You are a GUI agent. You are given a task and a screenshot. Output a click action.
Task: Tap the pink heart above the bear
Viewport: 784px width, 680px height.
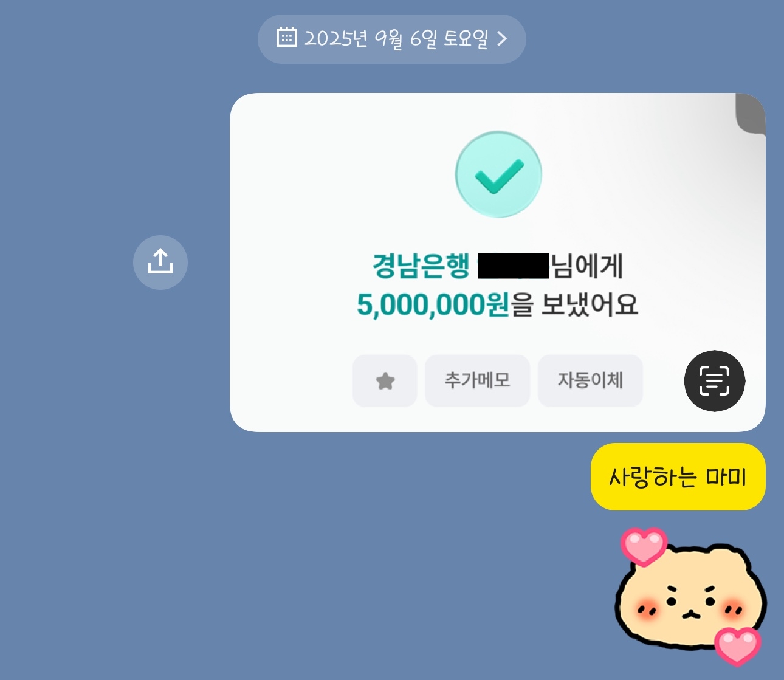pos(644,546)
